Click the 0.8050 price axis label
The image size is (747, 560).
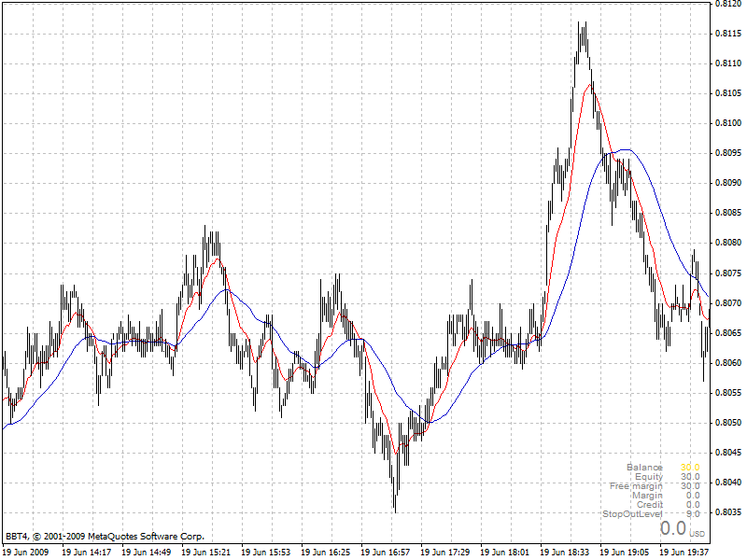(x=728, y=423)
